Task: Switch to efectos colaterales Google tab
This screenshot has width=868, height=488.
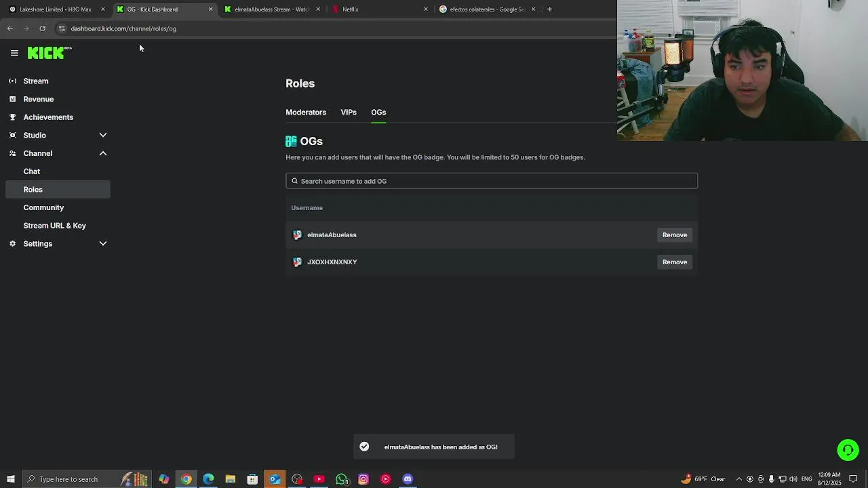Action: 487,9
